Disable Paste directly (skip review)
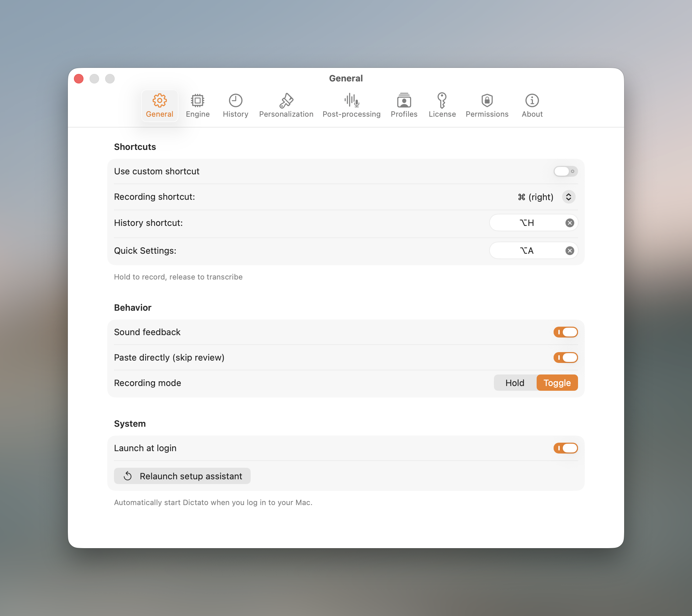 click(x=565, y=358)
